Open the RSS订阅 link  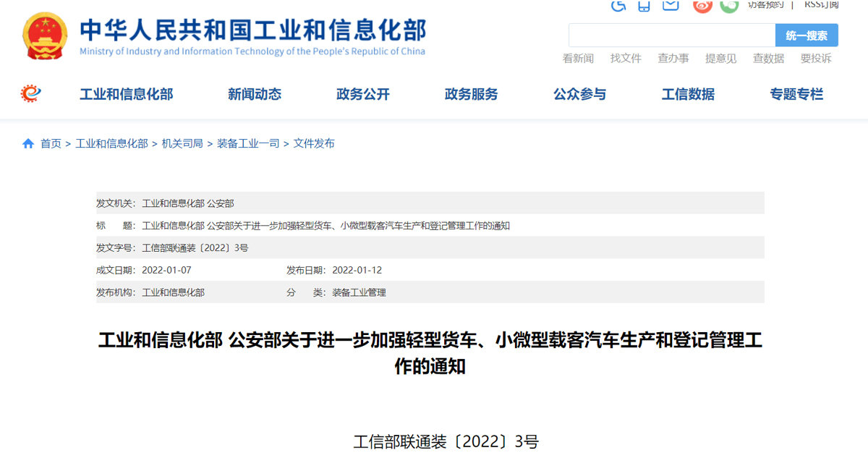click(x=822, y=4)
